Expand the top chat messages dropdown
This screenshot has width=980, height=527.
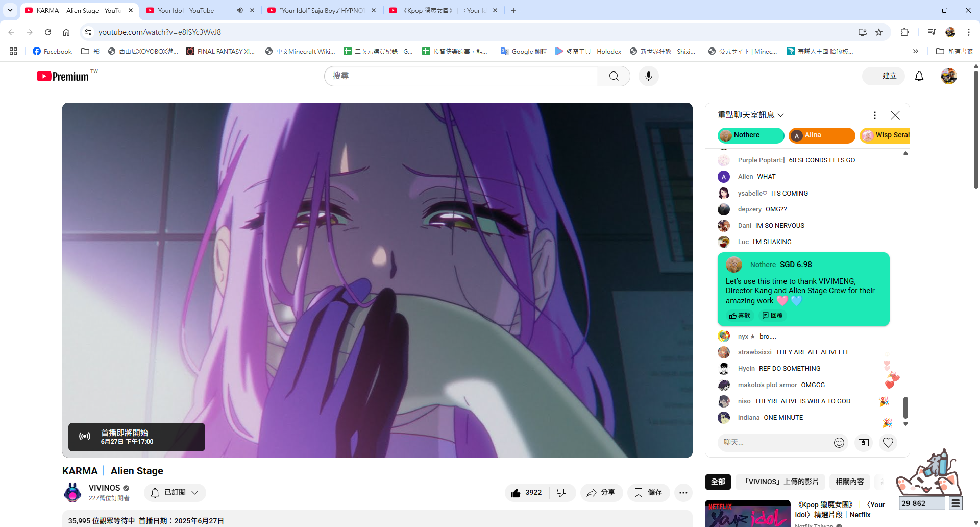coord(751,115)
